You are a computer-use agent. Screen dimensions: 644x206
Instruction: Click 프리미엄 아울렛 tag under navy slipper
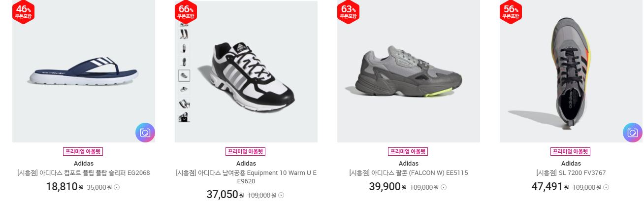[x=83, y=152]
